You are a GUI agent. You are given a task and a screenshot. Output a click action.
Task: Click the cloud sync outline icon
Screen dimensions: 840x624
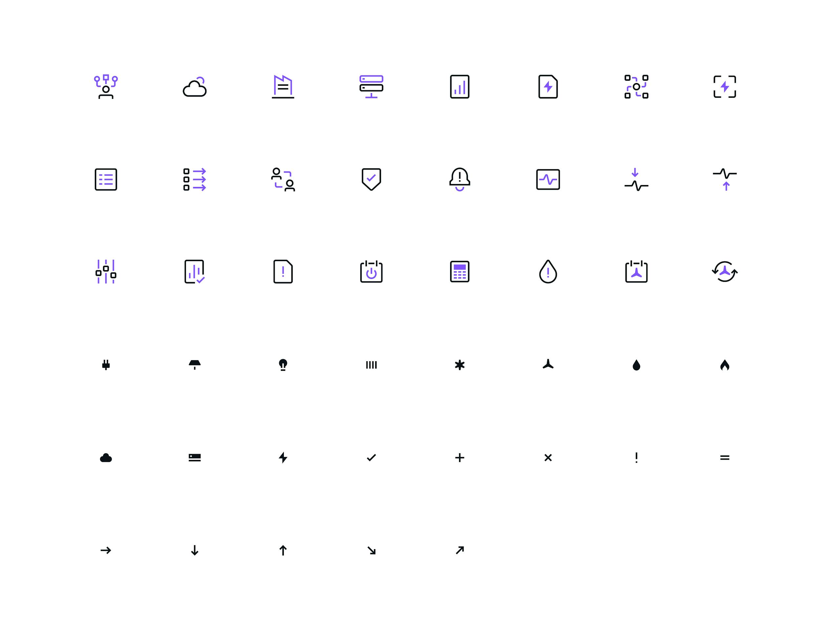pos(195,87)
